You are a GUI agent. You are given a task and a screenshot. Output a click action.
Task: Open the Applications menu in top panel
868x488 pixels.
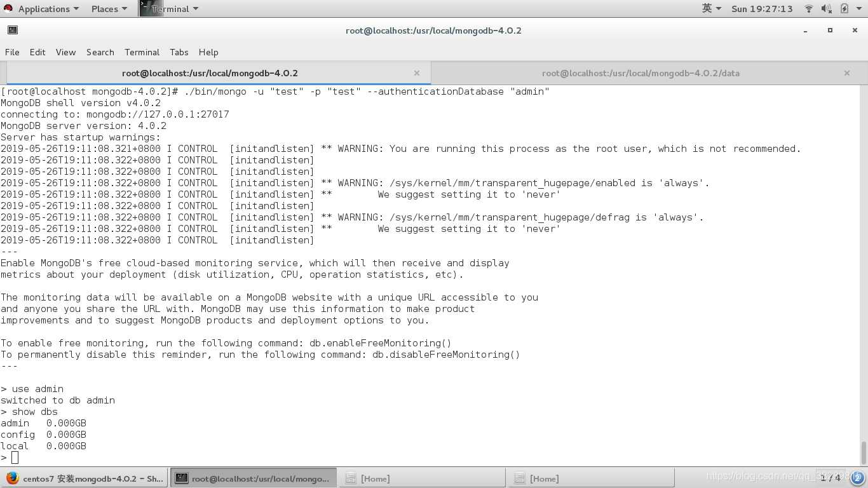click(49, 9)
